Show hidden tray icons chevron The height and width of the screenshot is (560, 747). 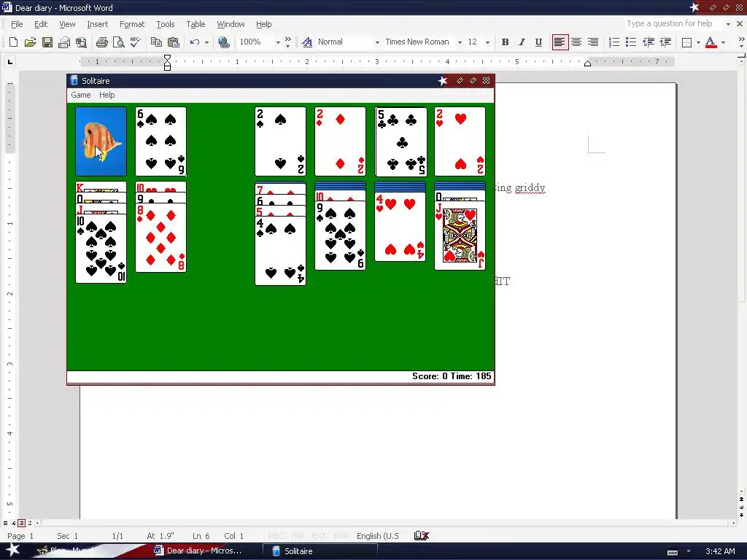(x=689, y=551)
